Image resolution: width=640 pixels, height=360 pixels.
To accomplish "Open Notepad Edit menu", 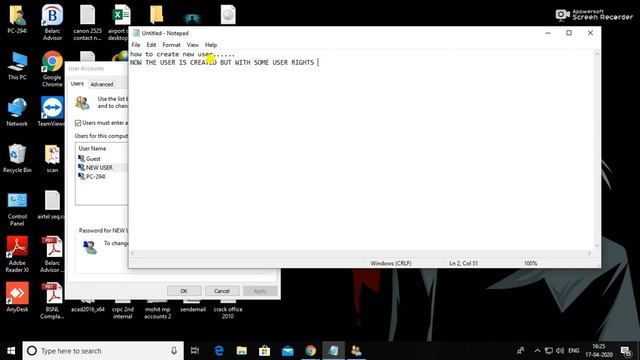I will click(151, 45).
